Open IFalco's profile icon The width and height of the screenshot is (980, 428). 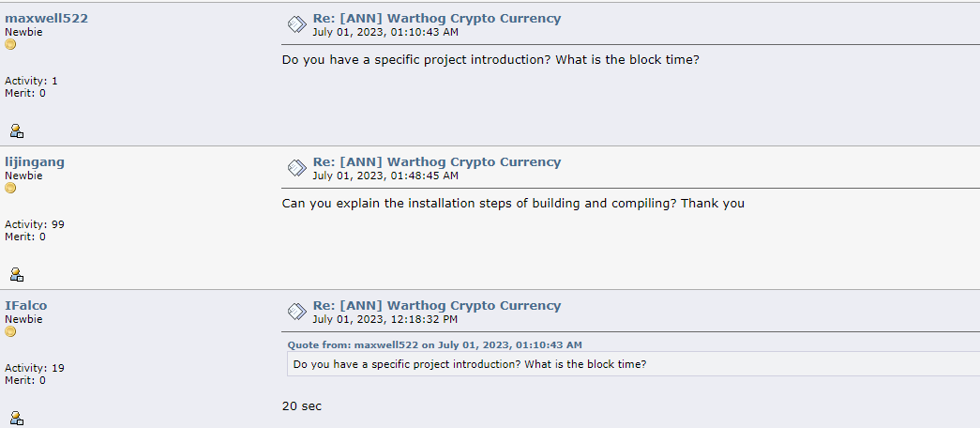(17, 418)
